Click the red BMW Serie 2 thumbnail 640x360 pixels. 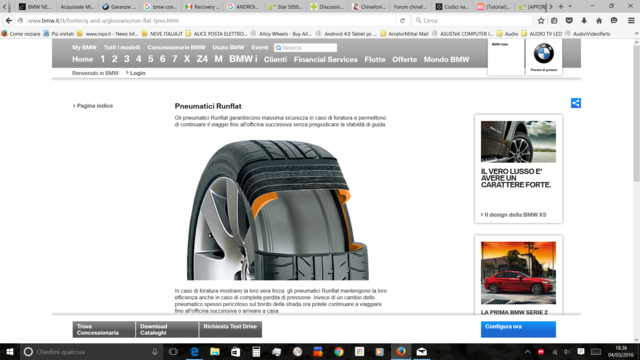coord(518,273)
